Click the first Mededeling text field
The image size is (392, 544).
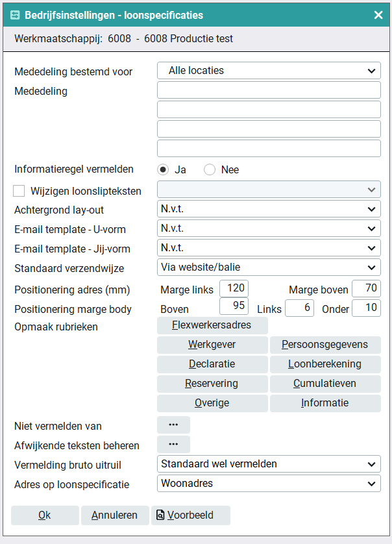coord(269,90)
